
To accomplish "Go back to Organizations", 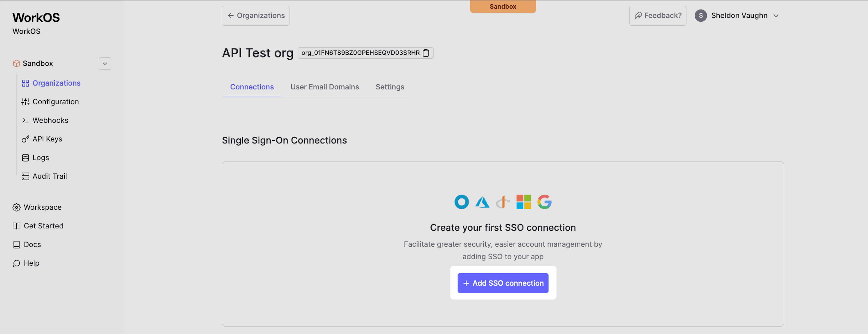I will (x=255, y=16).
